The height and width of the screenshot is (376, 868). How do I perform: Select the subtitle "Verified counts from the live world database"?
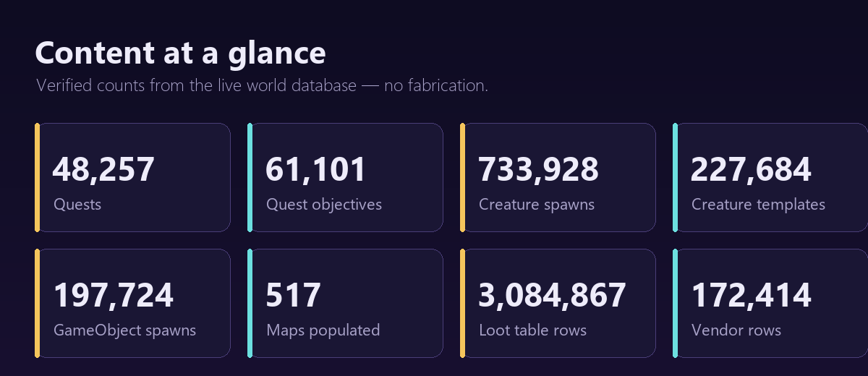coord(197,85)
